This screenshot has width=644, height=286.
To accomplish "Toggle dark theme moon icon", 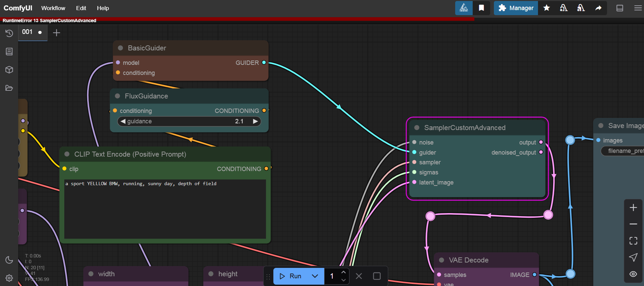I will click(9, 260).
